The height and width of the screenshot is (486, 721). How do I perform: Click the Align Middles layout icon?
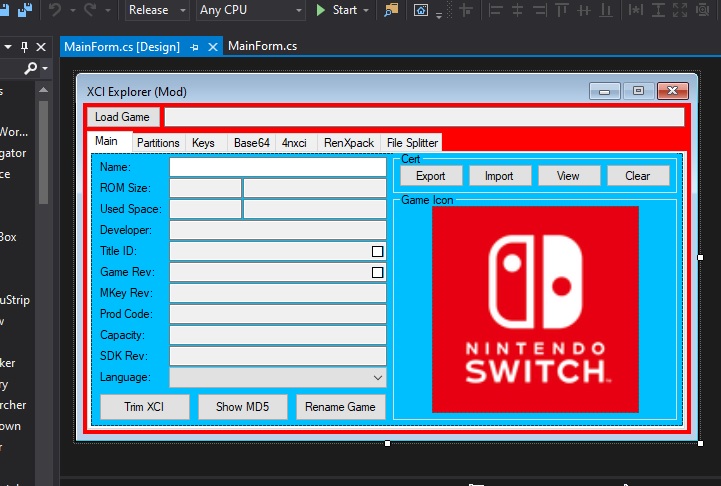[x=584, y=10]
